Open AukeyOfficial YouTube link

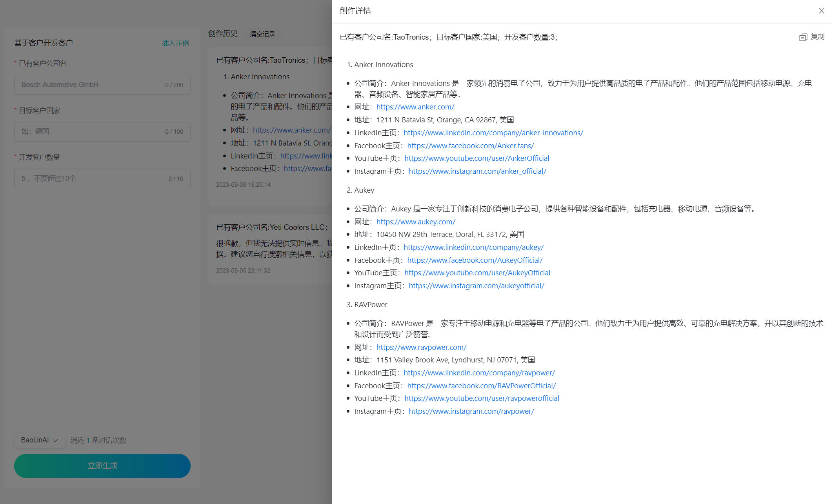click(477, 273)
